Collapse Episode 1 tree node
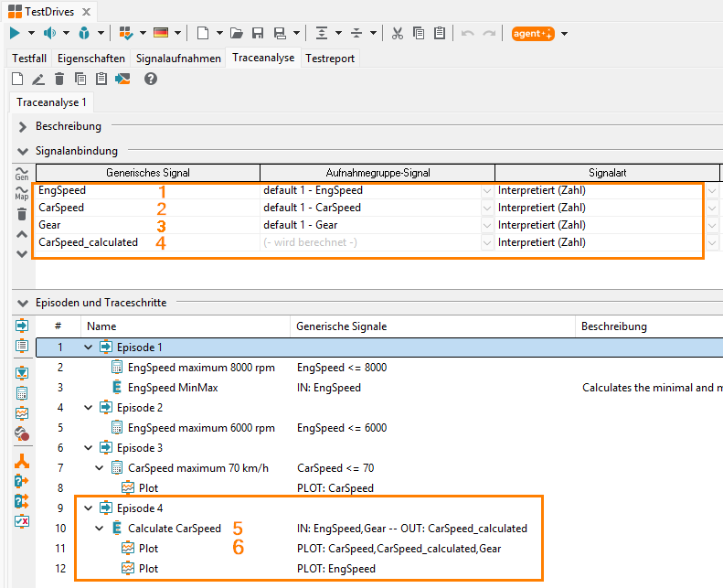The width and height of the screenshot is (723, 588). [x=88, y=347]
